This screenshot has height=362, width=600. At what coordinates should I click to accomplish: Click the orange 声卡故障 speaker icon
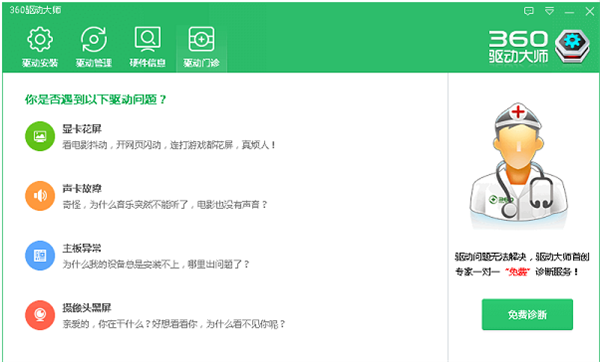[40, 196]
